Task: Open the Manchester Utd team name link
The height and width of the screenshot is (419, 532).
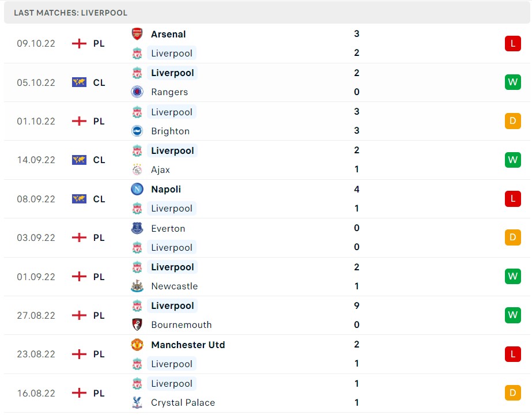Action: click(188, 345)
